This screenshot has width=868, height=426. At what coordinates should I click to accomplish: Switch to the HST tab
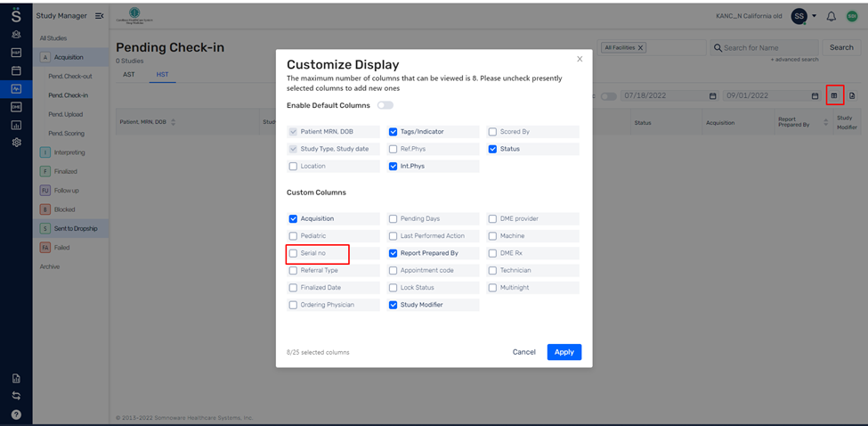point(163,74)
